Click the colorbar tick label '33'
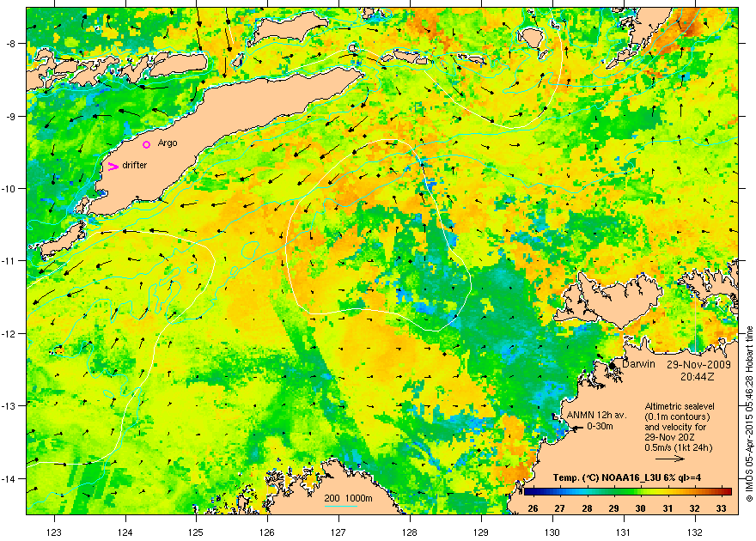The width and height of the screenshot is (756, 541). pyautogui.click(x=722, y=508)
